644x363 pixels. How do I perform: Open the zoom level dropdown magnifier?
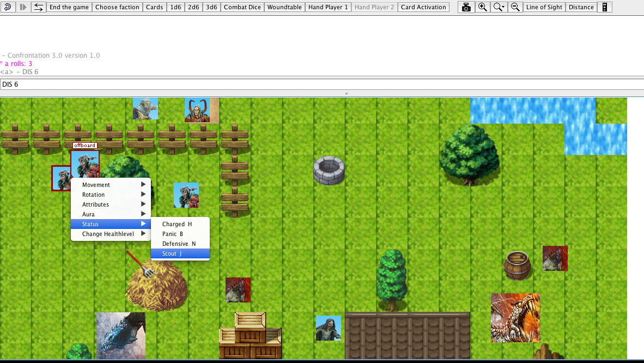pyautogui.click(x=499, y=7)
